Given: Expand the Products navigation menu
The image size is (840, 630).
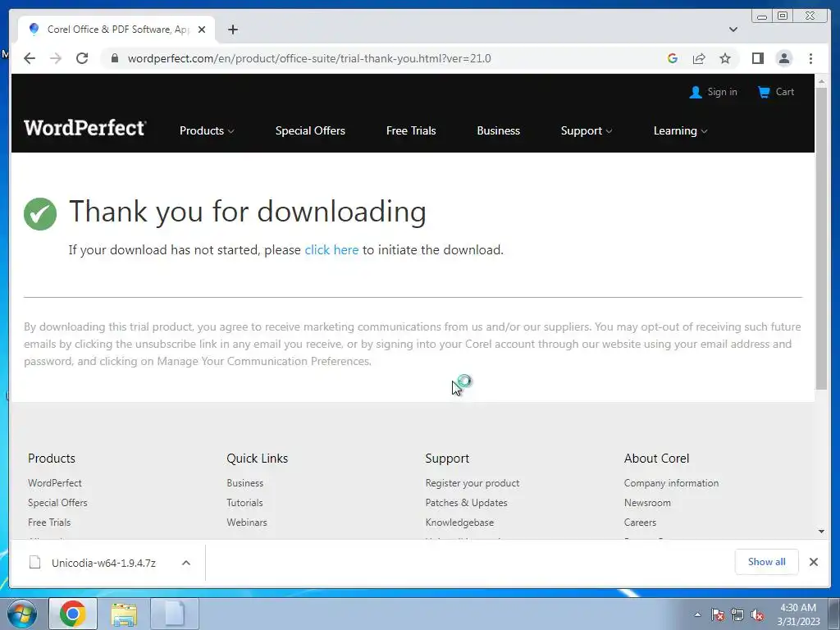Looking at the screenshot, I should [207, 130].
